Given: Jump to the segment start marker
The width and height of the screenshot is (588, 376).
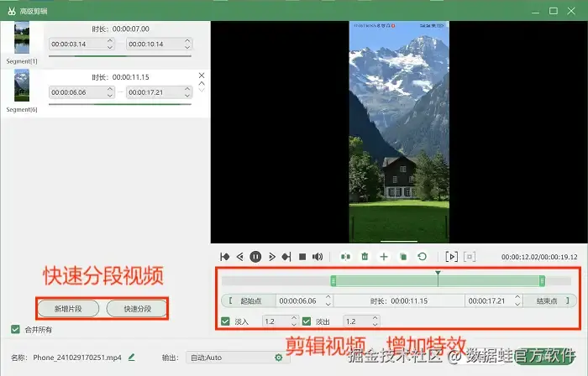Looking at the screenshot, I should click(224, 257).
